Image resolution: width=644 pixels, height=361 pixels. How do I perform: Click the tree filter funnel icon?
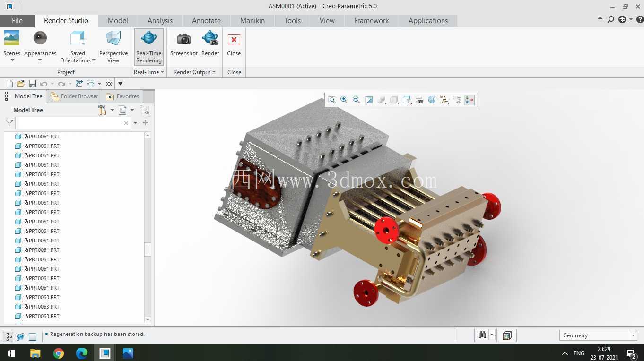pos(9,123)
